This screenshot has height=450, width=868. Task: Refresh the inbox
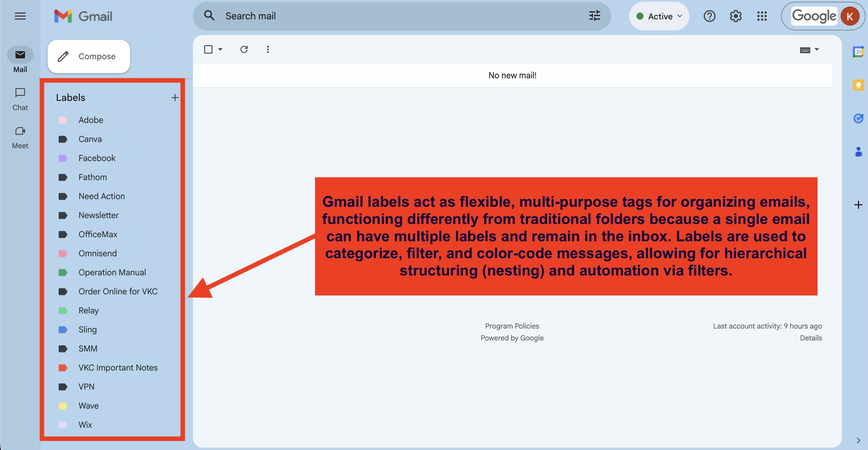(244, 49)
